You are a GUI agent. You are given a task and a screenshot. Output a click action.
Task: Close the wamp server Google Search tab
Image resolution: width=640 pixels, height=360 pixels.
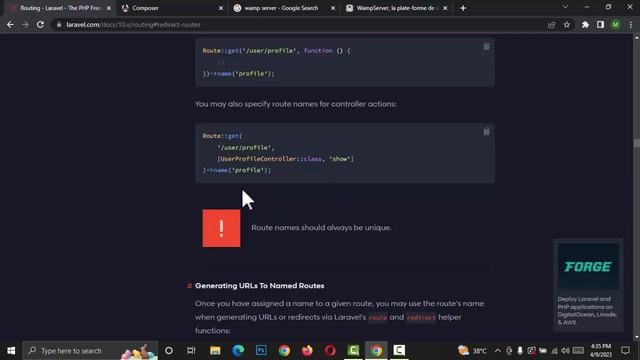click(333, 8)
